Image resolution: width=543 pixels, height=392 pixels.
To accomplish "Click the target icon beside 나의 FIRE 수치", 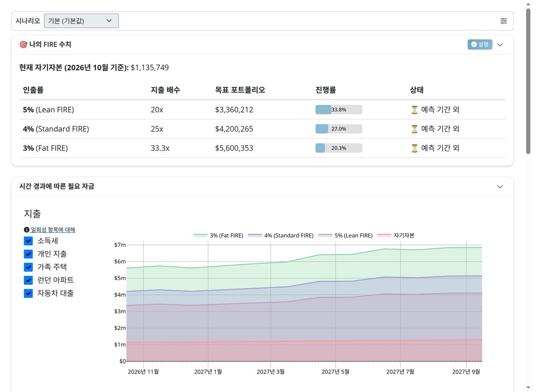I will (x=23, y=44).
